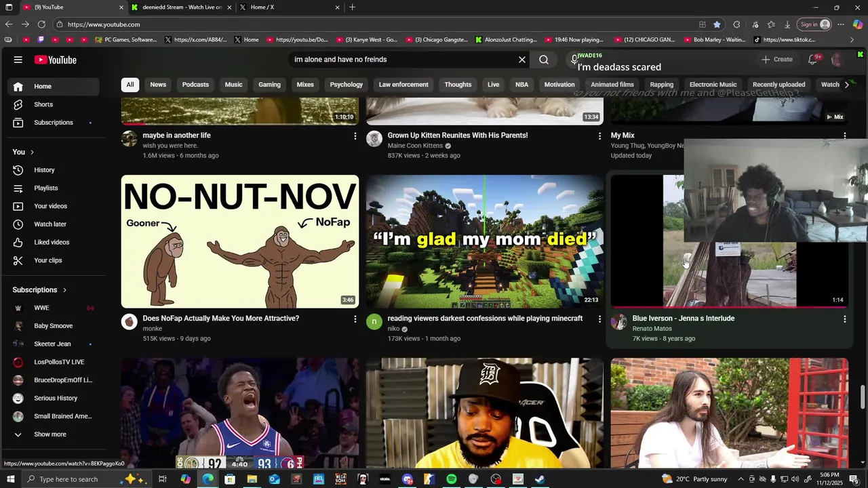This screenshot has width=868, height=488.
Task: Clear the search box with X
Action: pos(522,60)
